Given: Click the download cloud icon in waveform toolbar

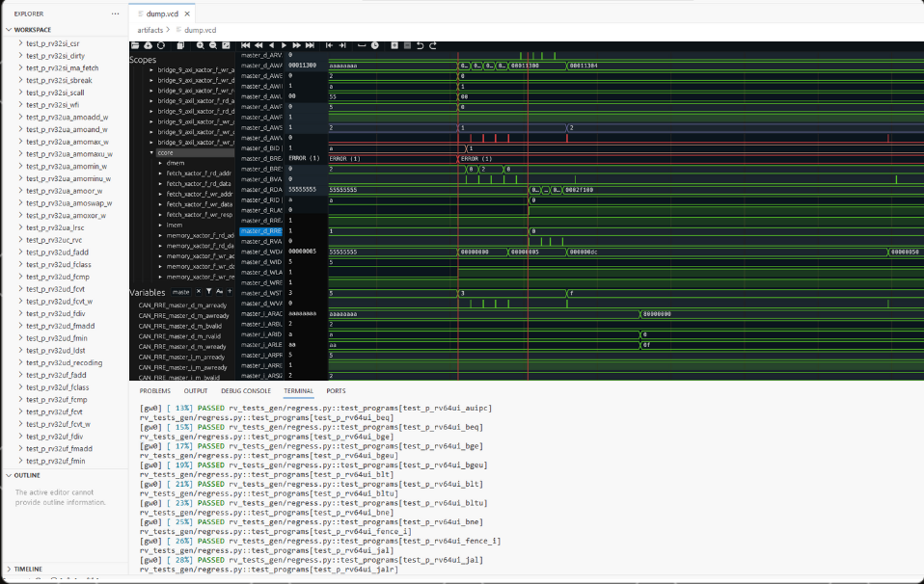Looking at the screenshot, I should (x=148, y=45).
